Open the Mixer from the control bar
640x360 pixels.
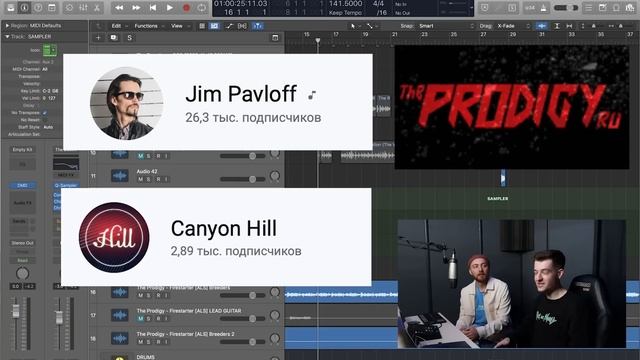83,8
